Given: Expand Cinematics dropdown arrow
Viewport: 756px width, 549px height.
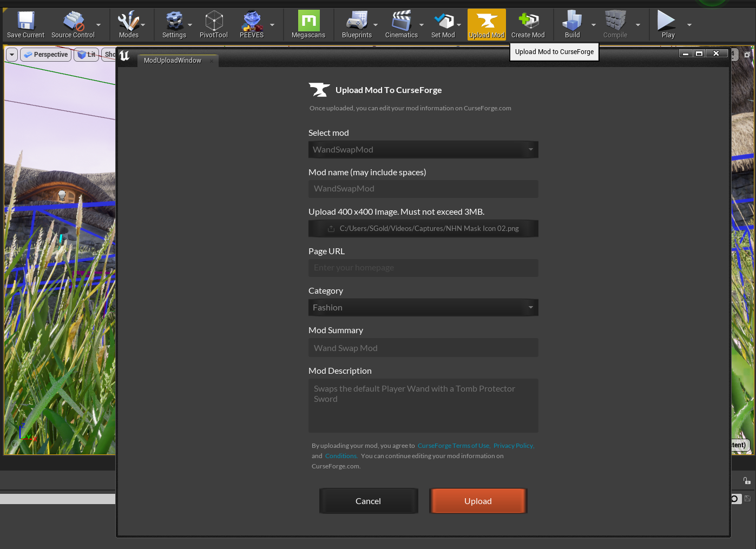Looking at the screenshot, I should coord(422,25).
